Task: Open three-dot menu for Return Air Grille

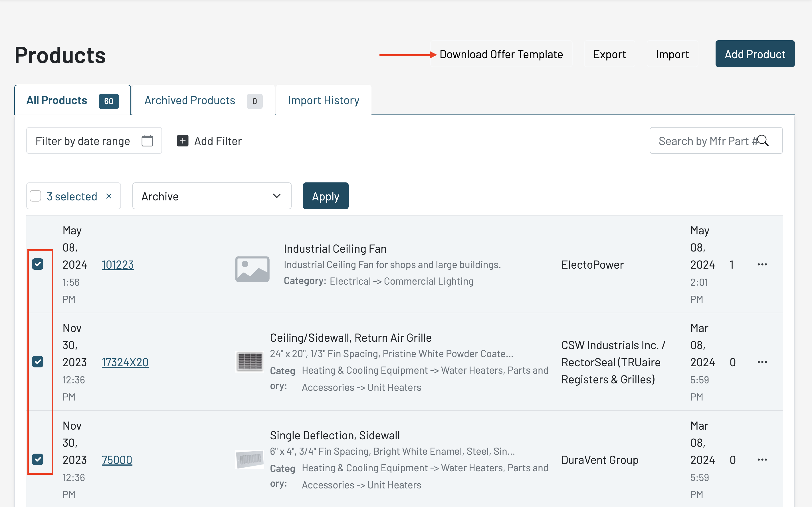Action: pyautogui.click(x=762, y=362)
